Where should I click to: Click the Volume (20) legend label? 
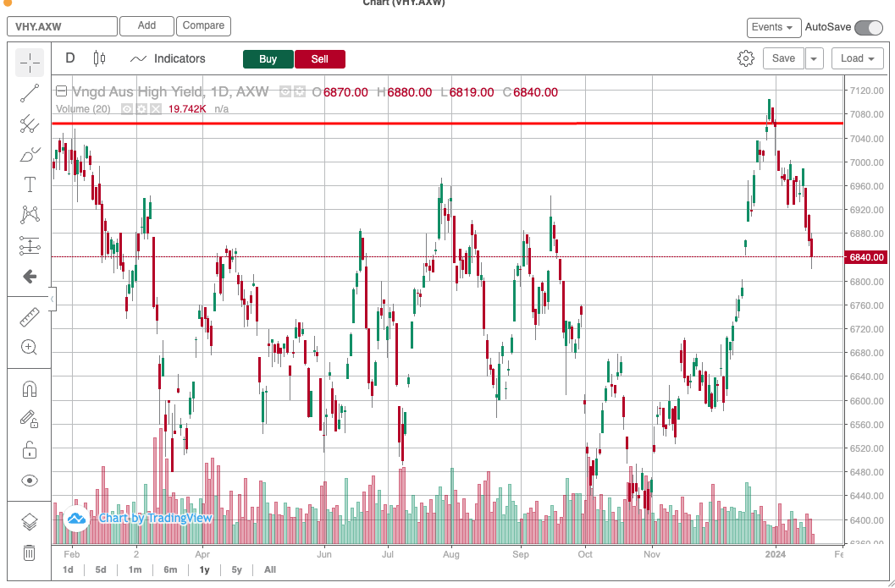coord(83,108)
